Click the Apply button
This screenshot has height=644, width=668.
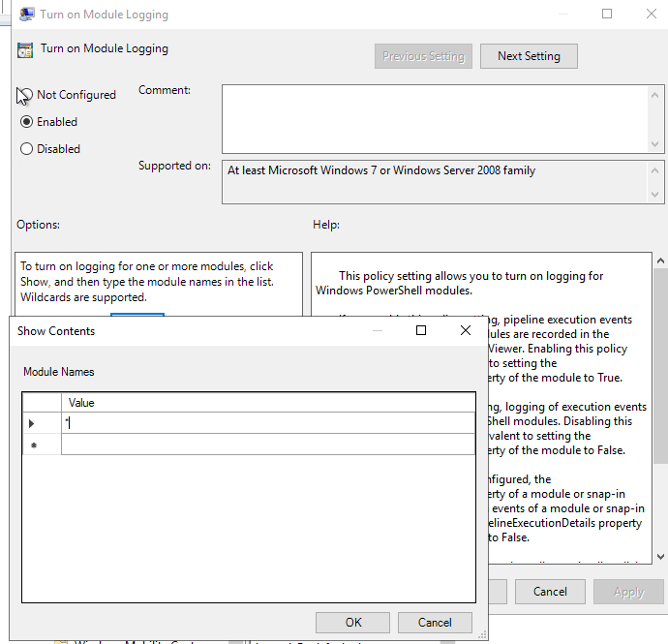(628, 592)
